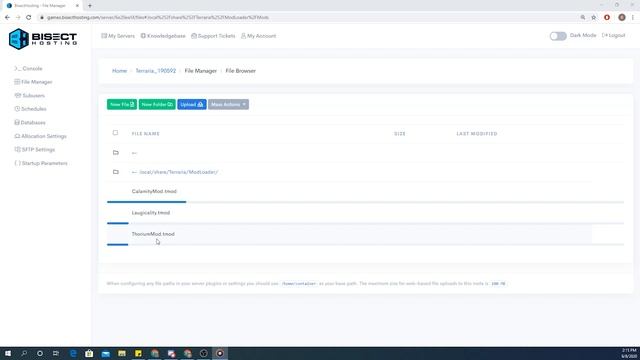Click the New Folder button
Image resolution: width=640 pixels, height=360 pixels.
(x=157, y=104)
